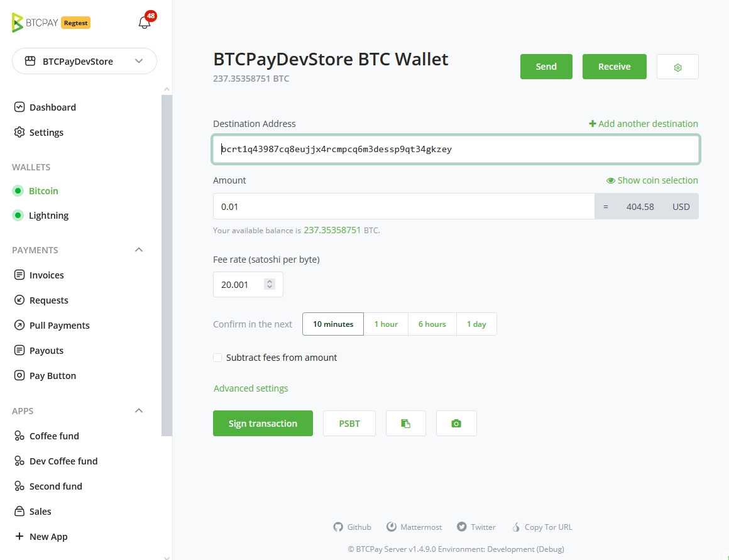The height and width of the screenshot is (560, 729).
Task: Collapse the Apps section
Action: [139, 411]
